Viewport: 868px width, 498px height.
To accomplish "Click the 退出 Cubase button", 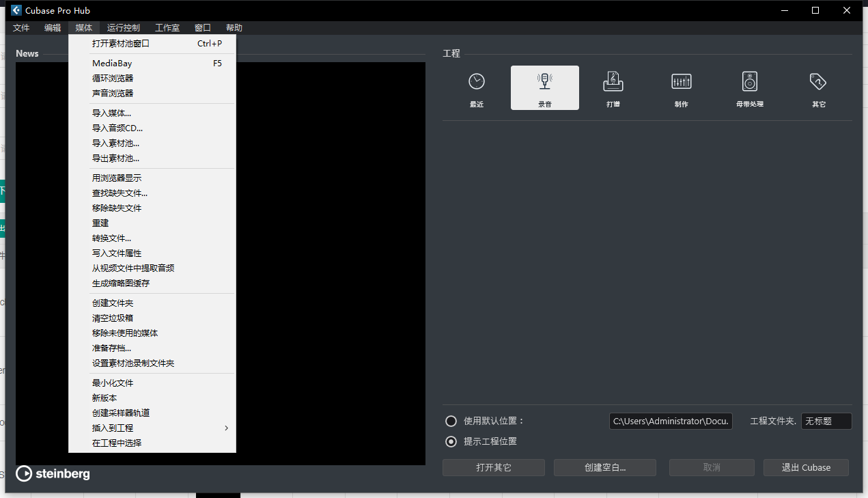I will [x=807, y=468].
